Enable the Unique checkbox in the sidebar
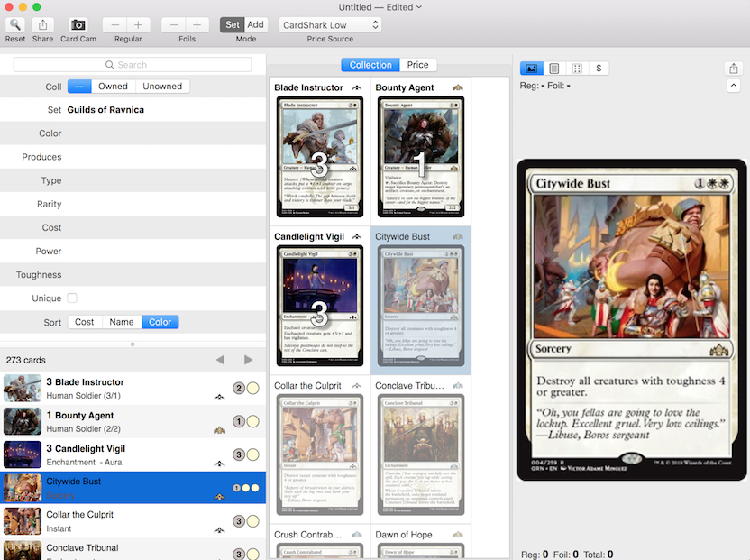This screenshot has height=560, width=750. pos(70,298)
